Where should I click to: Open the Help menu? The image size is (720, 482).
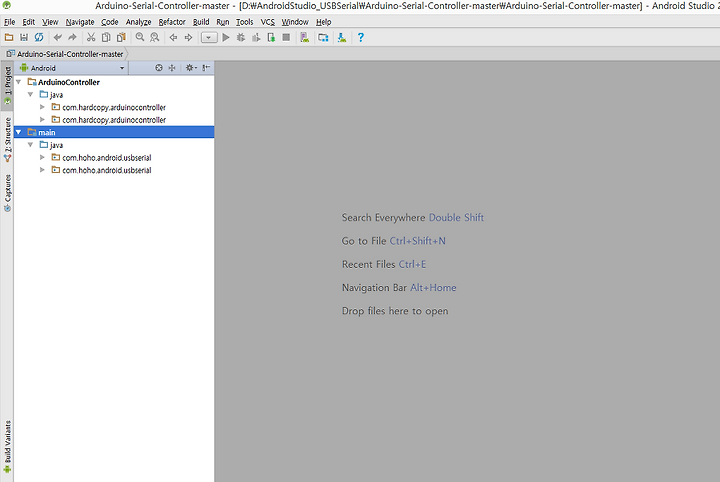click(323, 22)
